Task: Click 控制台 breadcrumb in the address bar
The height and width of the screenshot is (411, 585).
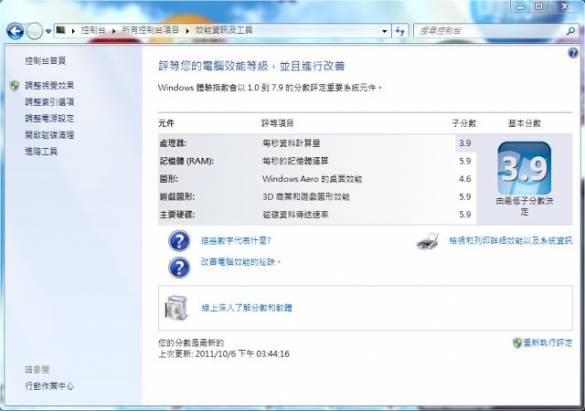Action: pos(93,30)
